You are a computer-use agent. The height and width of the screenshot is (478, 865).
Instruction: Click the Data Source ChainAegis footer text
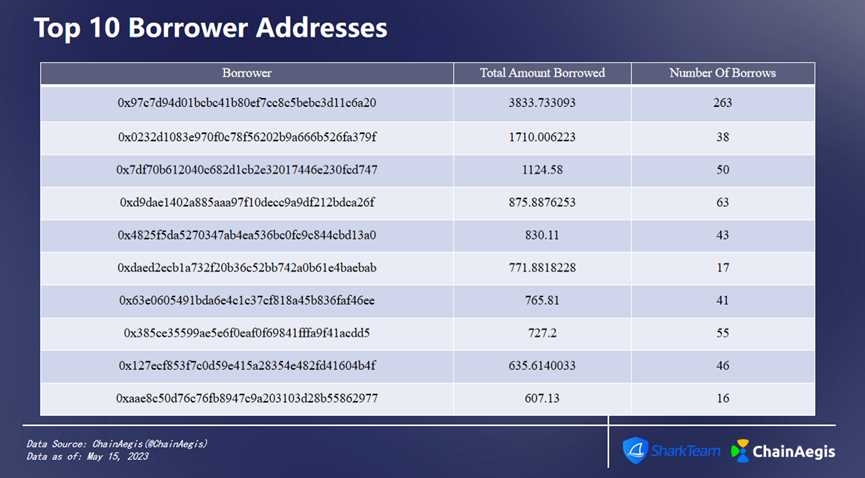click(117, 443)
